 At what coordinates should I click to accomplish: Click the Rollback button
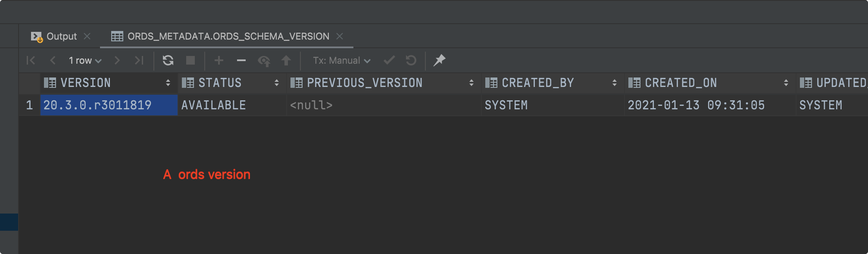pos(411,61)
